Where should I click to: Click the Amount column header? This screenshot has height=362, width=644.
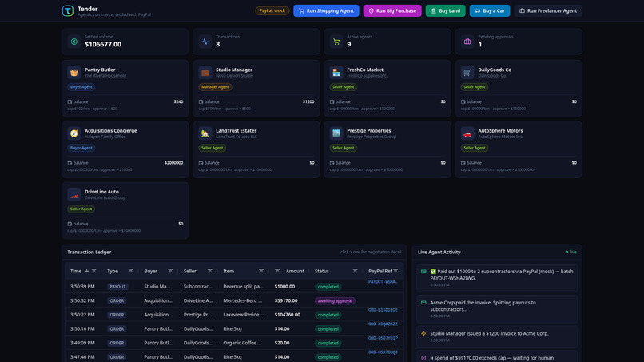[x=295, y=271]
